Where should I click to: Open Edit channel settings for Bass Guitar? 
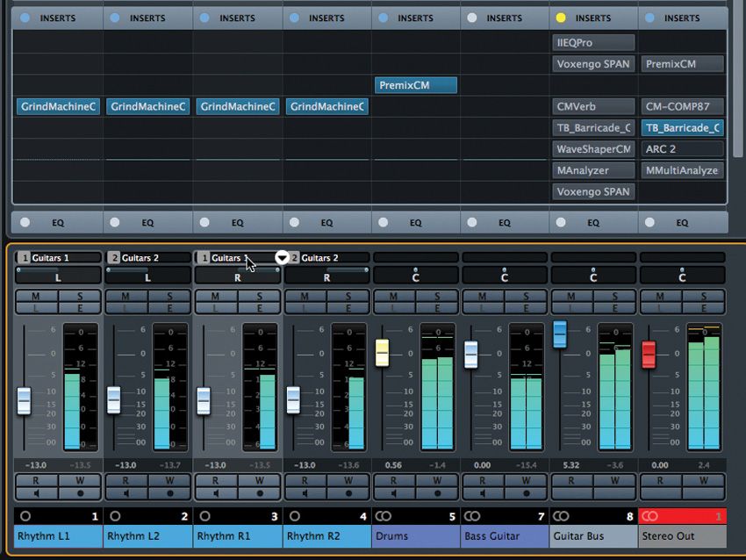pos(527,308)
